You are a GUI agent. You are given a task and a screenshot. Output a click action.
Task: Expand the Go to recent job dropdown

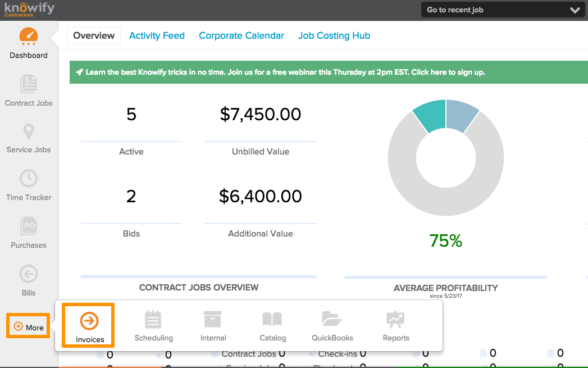503,10
